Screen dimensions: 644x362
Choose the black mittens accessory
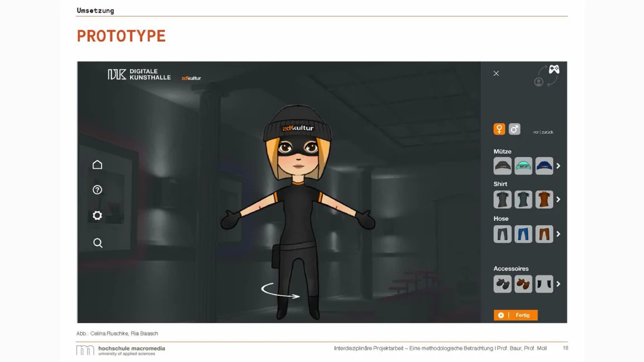[502, 284]
